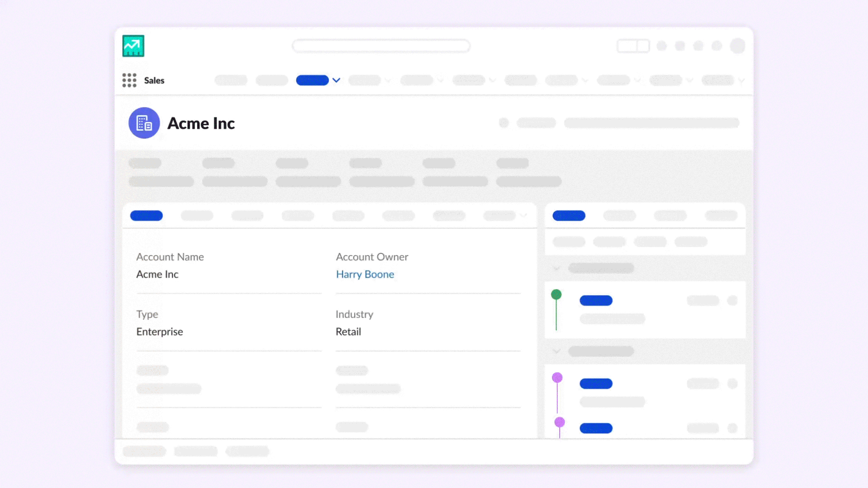The width and height of the screenshot is (868, 488).
Task: Click the Harry Boone account owner link
Action: (x=365, y=273)
